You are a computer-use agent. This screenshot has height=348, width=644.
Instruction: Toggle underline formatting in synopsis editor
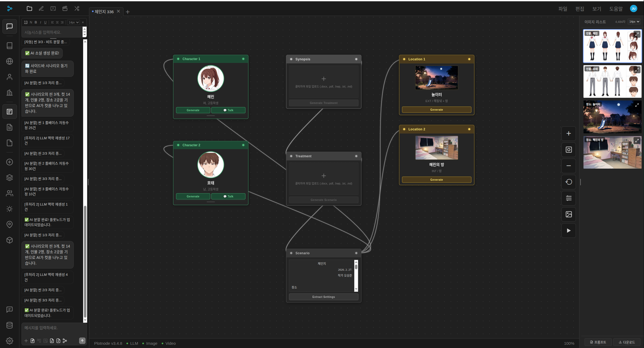[x=45, y=22]
